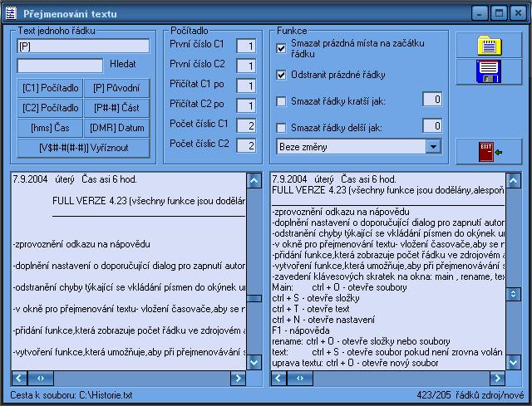Click down arrow of right pane vertical scrollbar

click(x=514, y=362)
